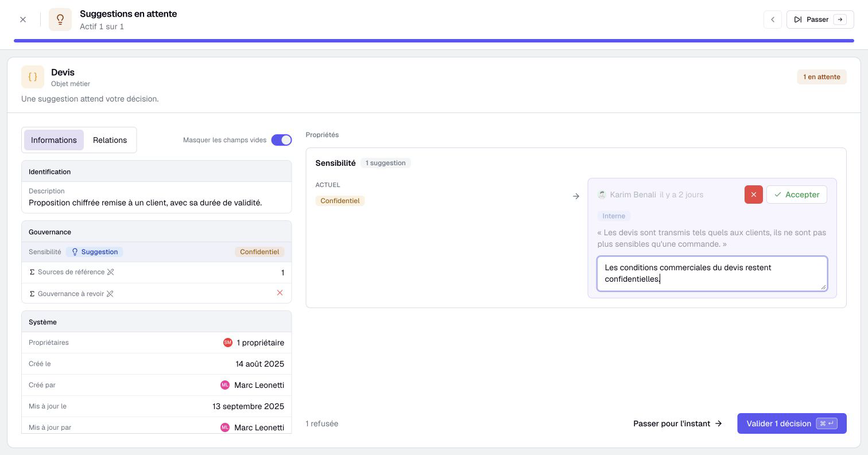Click 'Passer pour l'instant' link

click(677, 423)
